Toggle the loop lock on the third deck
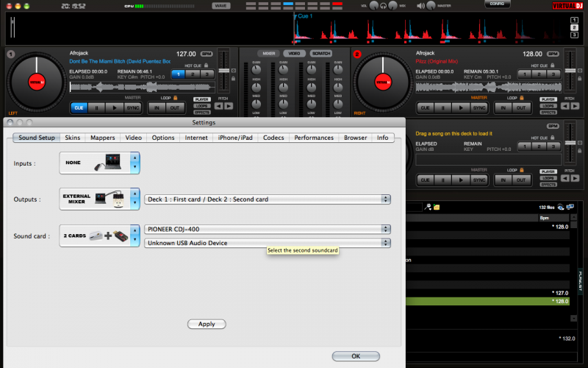 click(522, 170)
